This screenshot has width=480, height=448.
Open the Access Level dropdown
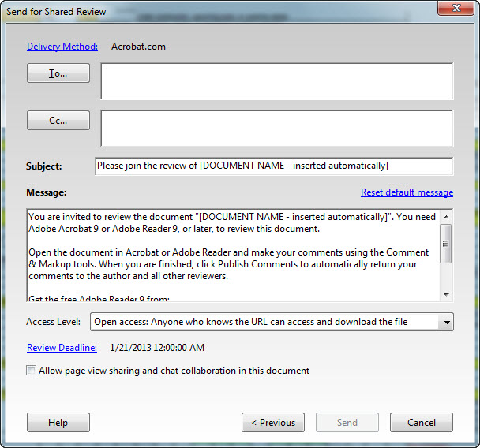272,322
